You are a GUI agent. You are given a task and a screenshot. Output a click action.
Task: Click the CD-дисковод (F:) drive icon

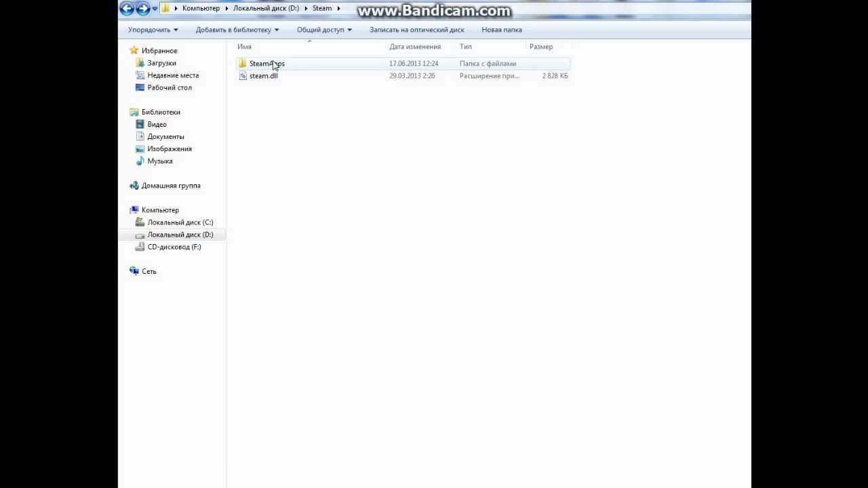(x=140, y=247)
